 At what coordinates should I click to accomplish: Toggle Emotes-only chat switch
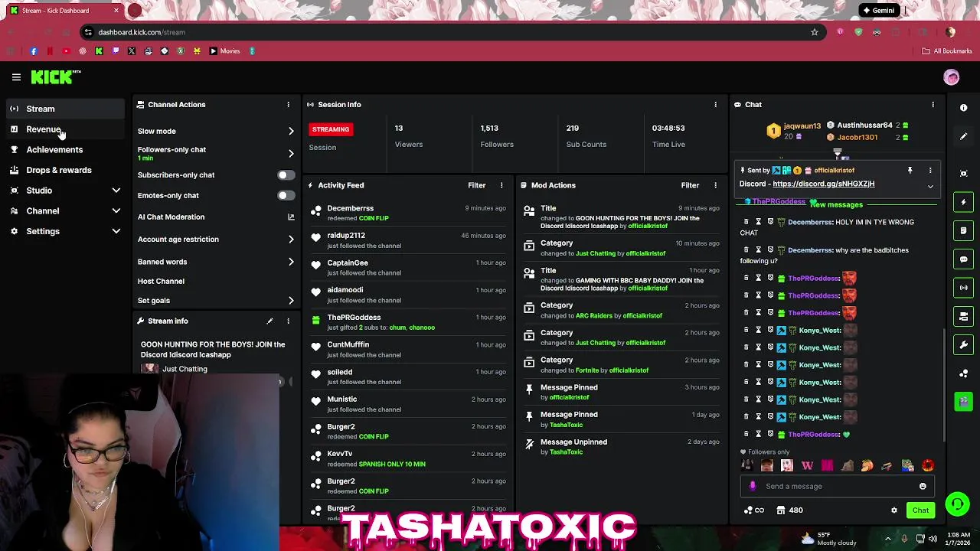tap(286, 196)
